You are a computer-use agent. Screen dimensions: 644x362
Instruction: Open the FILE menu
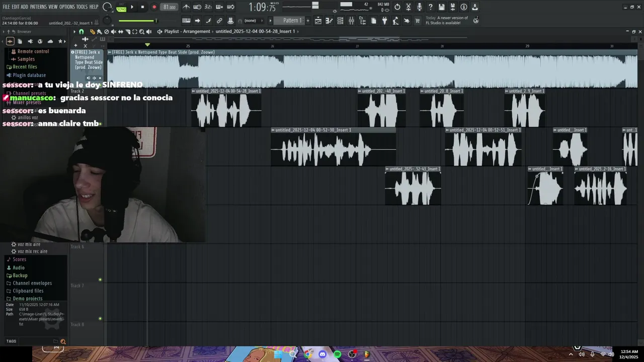[6, 7]
